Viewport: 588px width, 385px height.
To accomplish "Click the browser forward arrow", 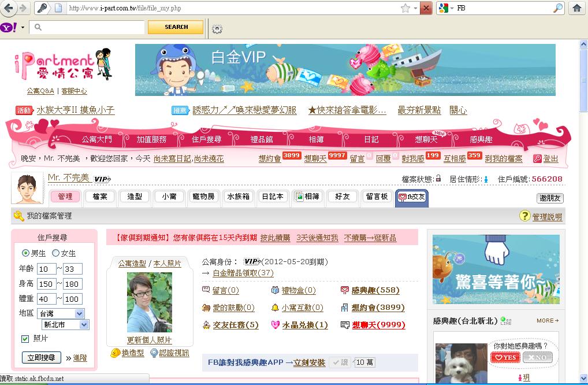I will [23, 8].
